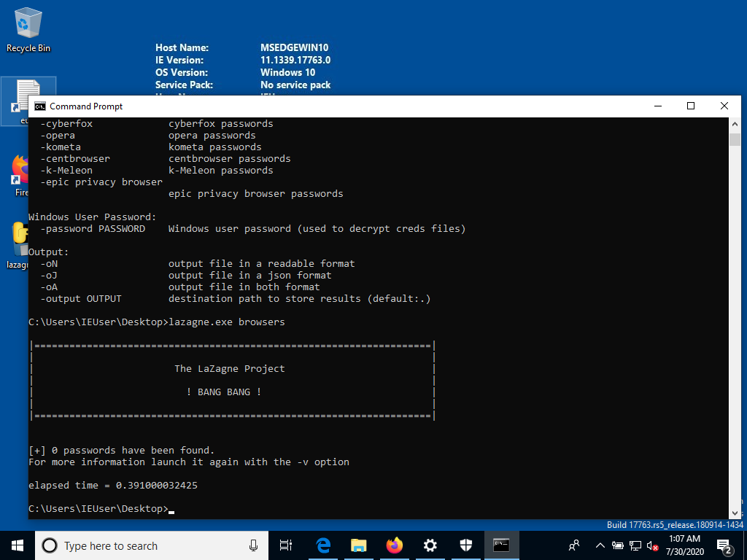Minimize the Command Prompt window

(658, 106)
